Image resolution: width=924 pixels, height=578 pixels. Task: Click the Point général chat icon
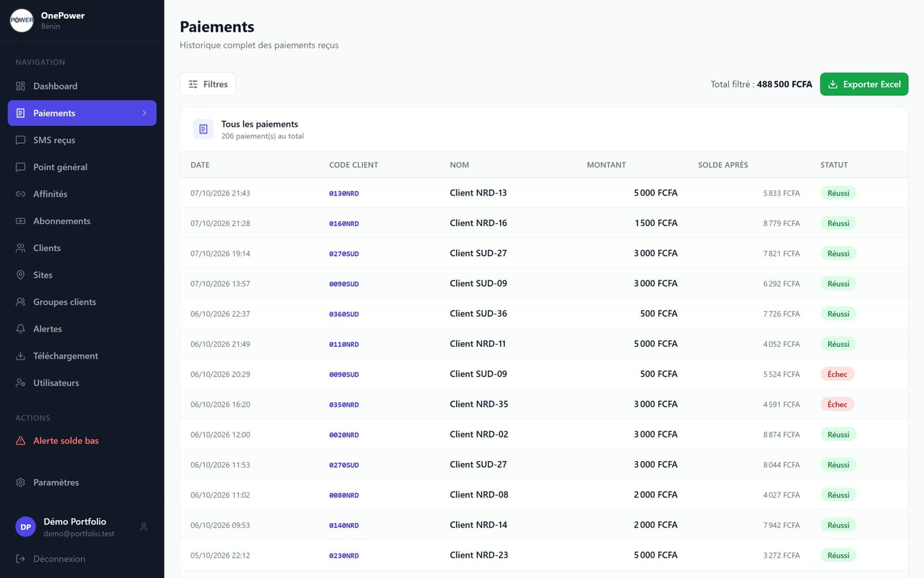click(20, 167)
